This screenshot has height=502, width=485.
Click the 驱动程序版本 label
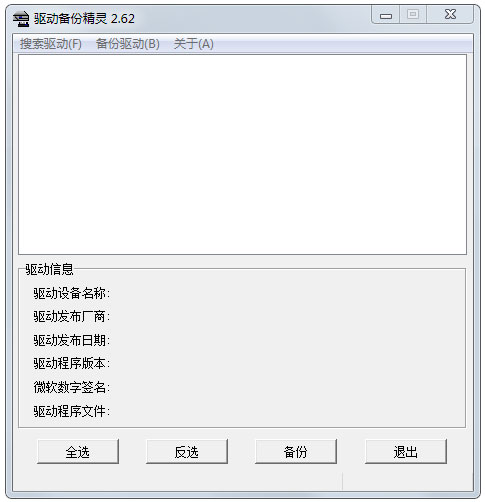coord(71,364)
